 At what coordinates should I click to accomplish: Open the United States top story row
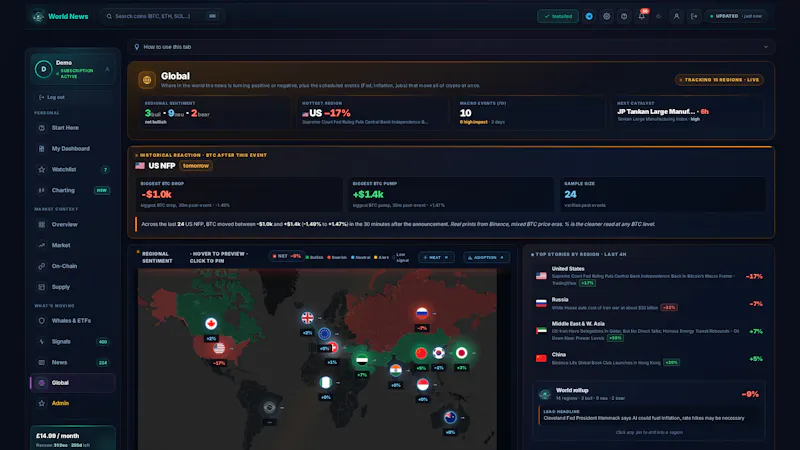coord(648,276)
